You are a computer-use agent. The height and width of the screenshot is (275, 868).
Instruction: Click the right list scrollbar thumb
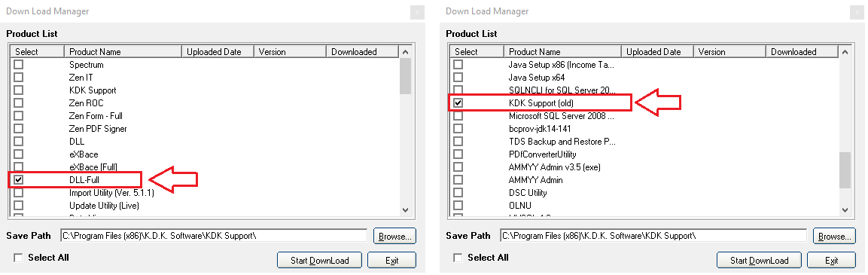pyautogui.click(x=845, y=171)
